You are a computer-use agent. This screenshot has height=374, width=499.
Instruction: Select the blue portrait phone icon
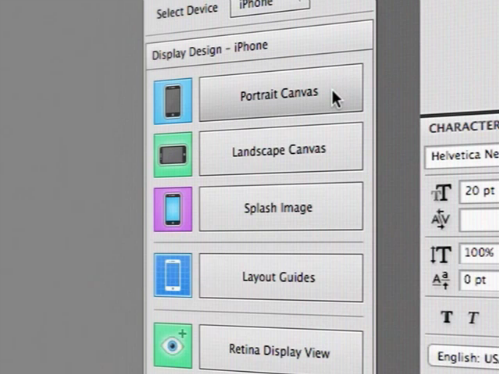[x=173, y=101]
